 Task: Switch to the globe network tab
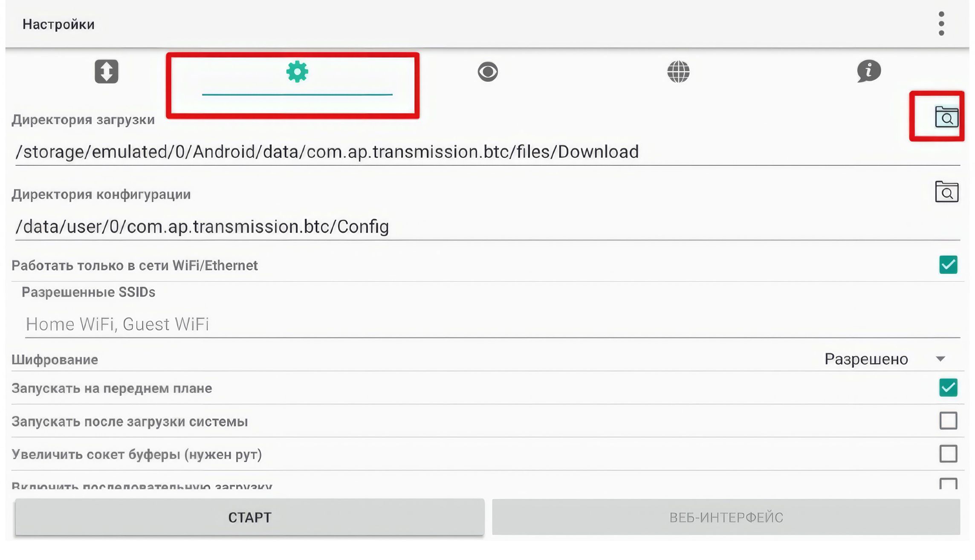click(678, 71)
